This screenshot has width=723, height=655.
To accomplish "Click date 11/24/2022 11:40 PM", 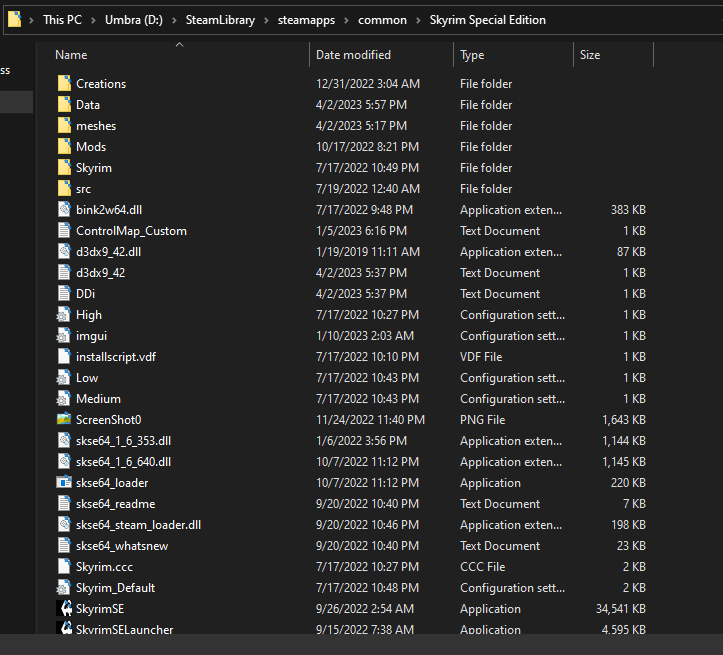I will coord(370,419).
